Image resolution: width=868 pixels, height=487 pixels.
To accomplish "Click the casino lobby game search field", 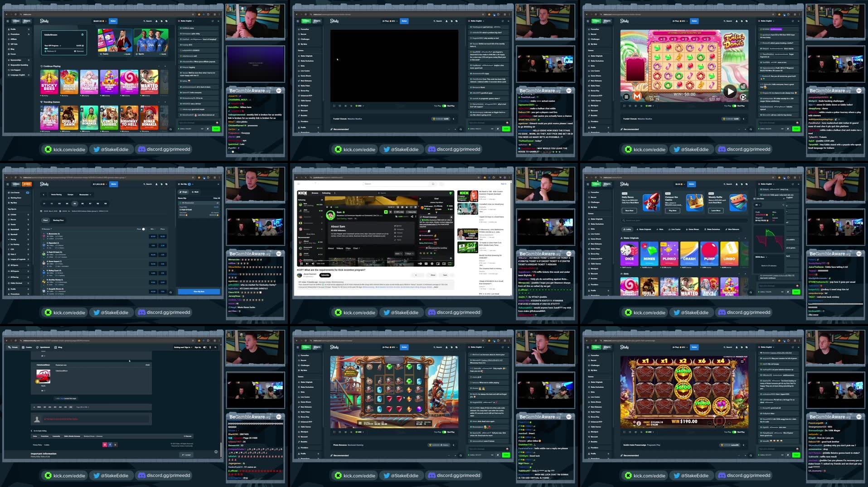I will (x=684, y=221).
